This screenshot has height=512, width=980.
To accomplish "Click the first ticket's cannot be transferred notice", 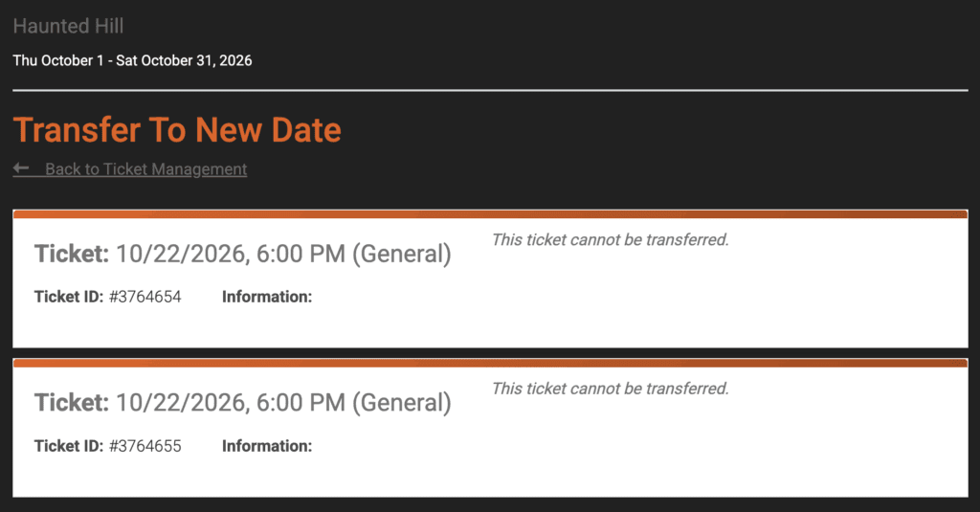I will [610, 239].
